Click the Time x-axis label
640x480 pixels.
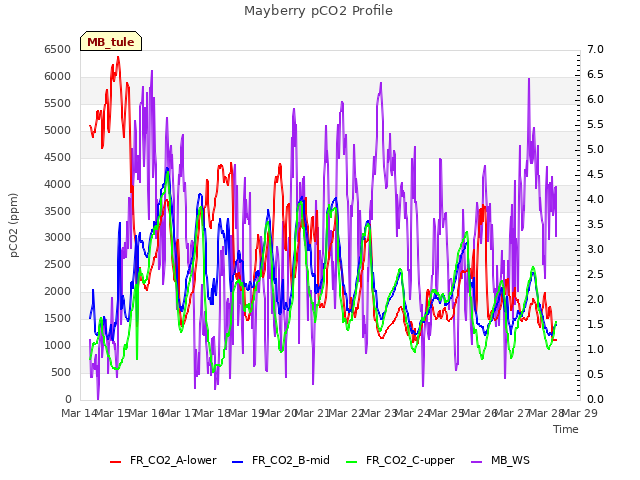coord(566,429)
